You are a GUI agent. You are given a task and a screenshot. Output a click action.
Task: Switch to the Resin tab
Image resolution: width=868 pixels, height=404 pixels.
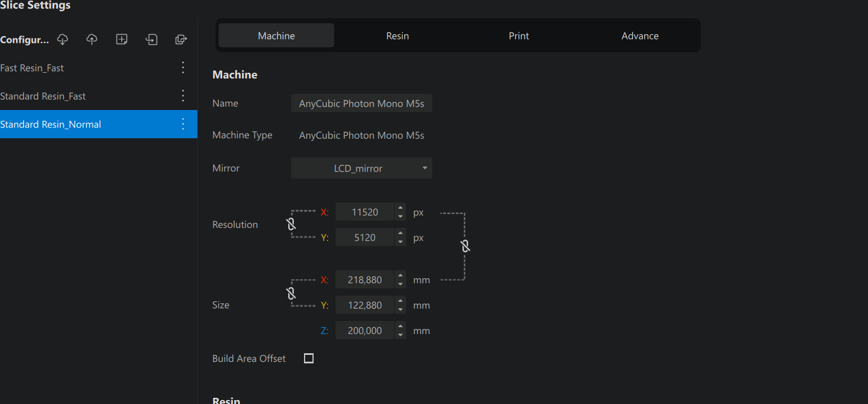coord(398,36)
